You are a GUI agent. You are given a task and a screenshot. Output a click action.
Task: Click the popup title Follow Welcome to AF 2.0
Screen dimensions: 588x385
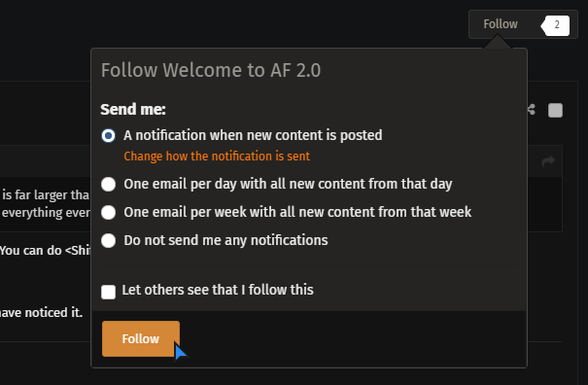pos(211,70)
